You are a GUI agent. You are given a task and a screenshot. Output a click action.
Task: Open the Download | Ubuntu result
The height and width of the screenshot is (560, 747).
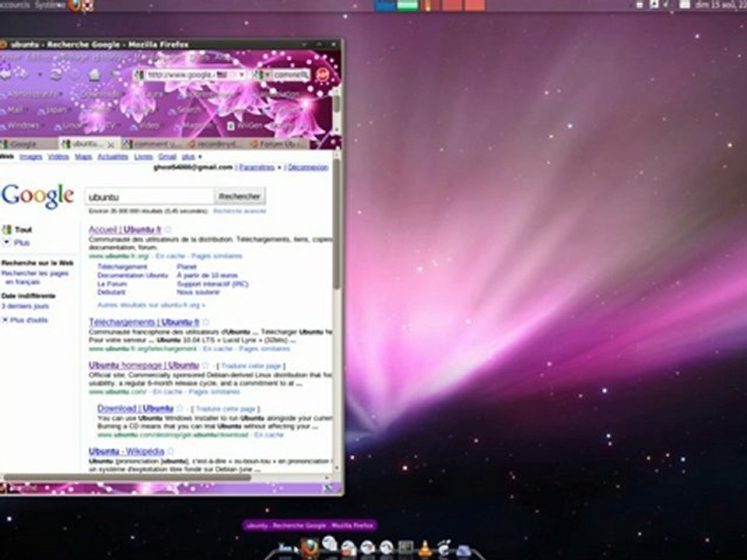point(135,408)
